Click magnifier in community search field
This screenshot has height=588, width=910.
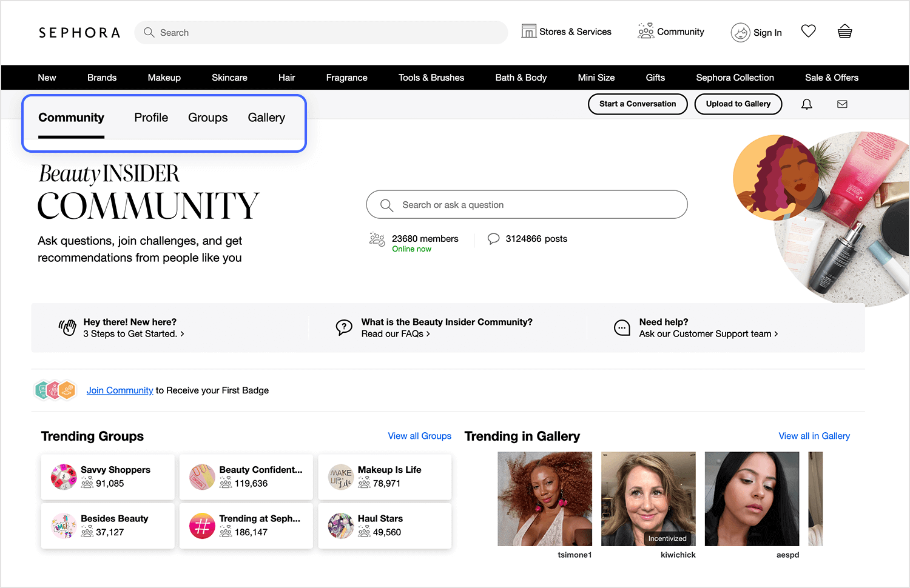click(x=386, y=205)
